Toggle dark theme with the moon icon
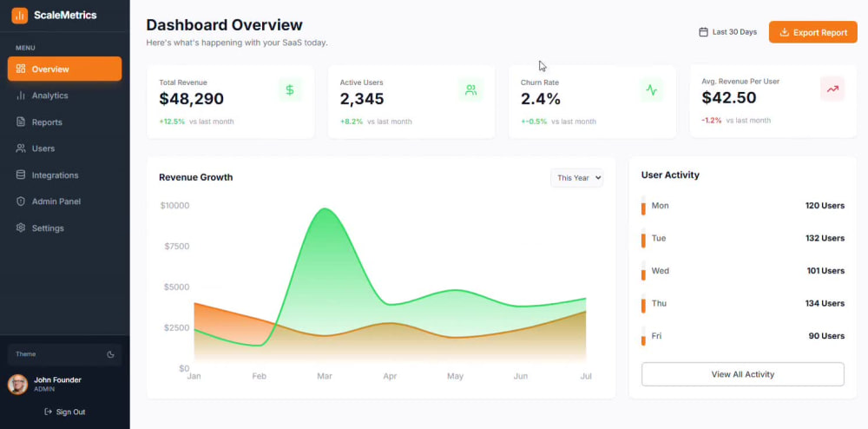 tap(111, 354)
